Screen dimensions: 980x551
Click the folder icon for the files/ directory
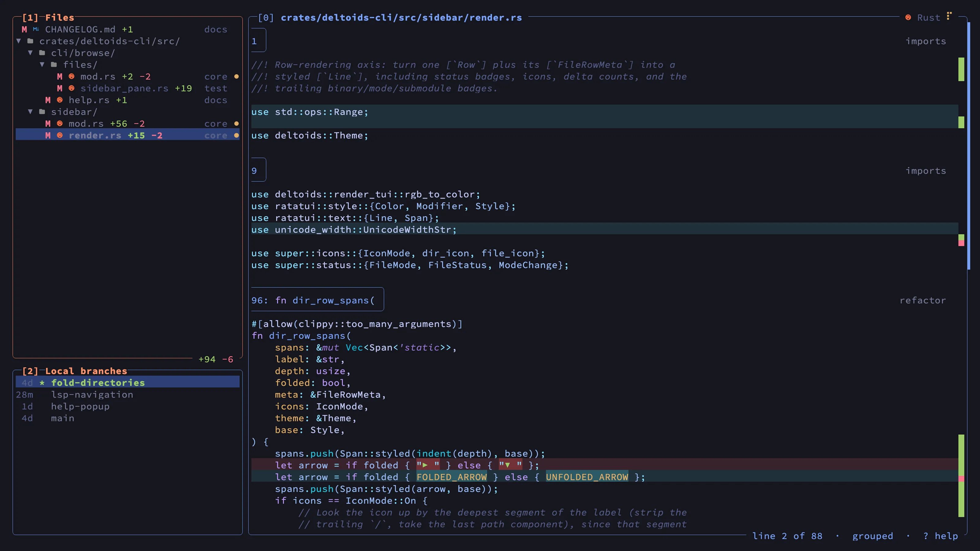tap(54, 65)
